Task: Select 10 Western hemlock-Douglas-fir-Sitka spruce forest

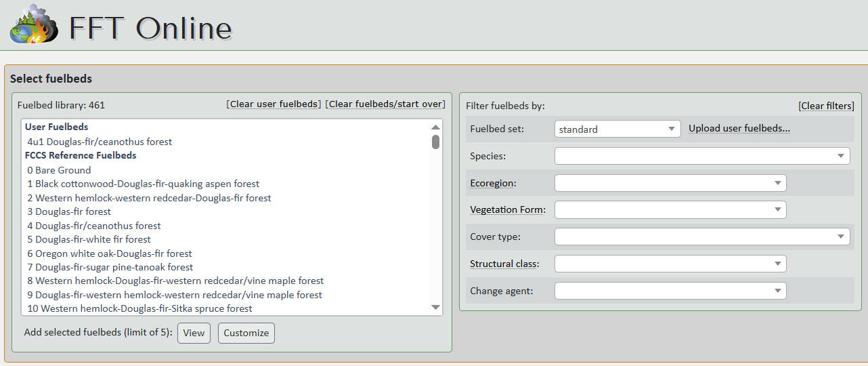Action: 139,308
